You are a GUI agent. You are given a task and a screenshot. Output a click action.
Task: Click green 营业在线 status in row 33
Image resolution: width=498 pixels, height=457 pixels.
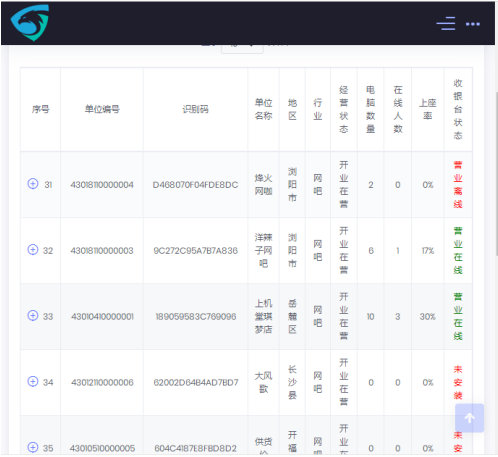point(458,316)
